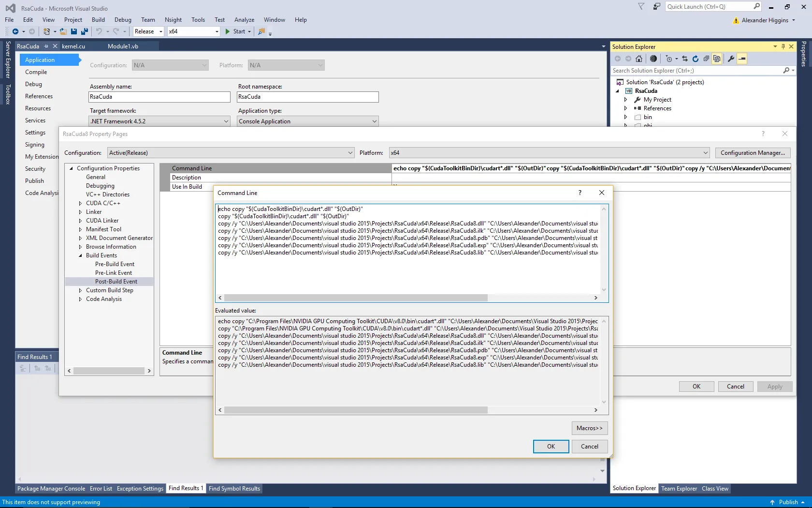Click the Root namespace input field

308,97
